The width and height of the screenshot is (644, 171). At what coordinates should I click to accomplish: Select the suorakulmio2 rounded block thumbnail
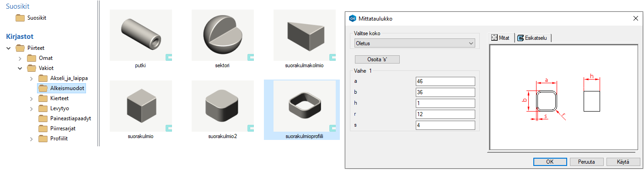pyautogui.click(x=223, y=106)
